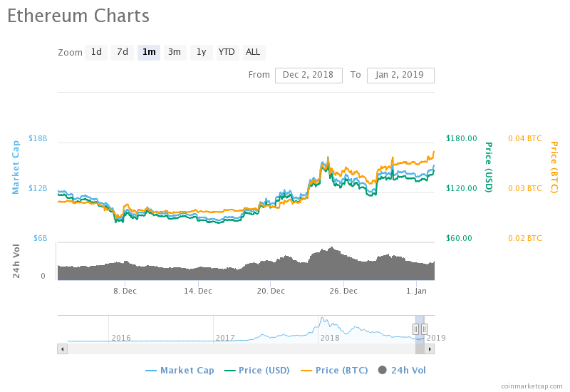Click the 0.04 BTC axis label

(x=525, y=138)
